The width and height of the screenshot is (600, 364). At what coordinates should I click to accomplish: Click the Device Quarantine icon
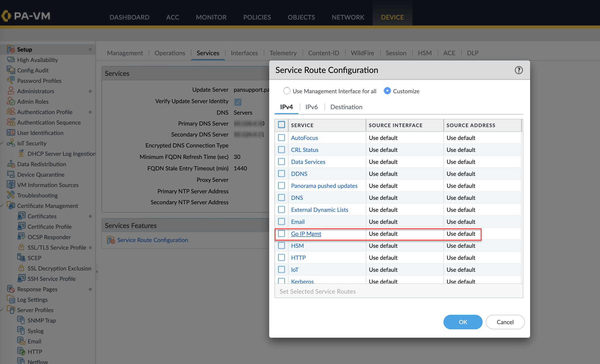(11, 174)
